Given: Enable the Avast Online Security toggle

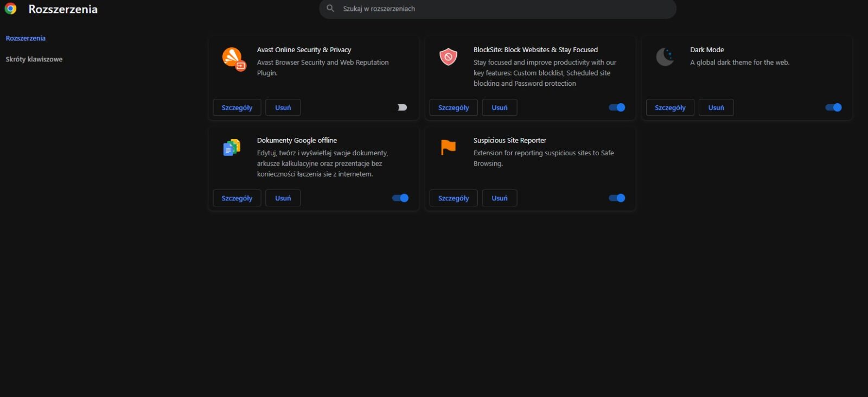Looking at the screenshot, I should coord(401,108).
